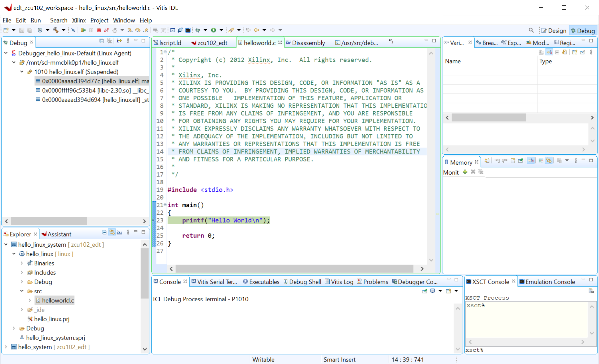The image size is (599, 364).
Task: Click the Collapse All icon in Explorer view
Action: click(104, 232)
